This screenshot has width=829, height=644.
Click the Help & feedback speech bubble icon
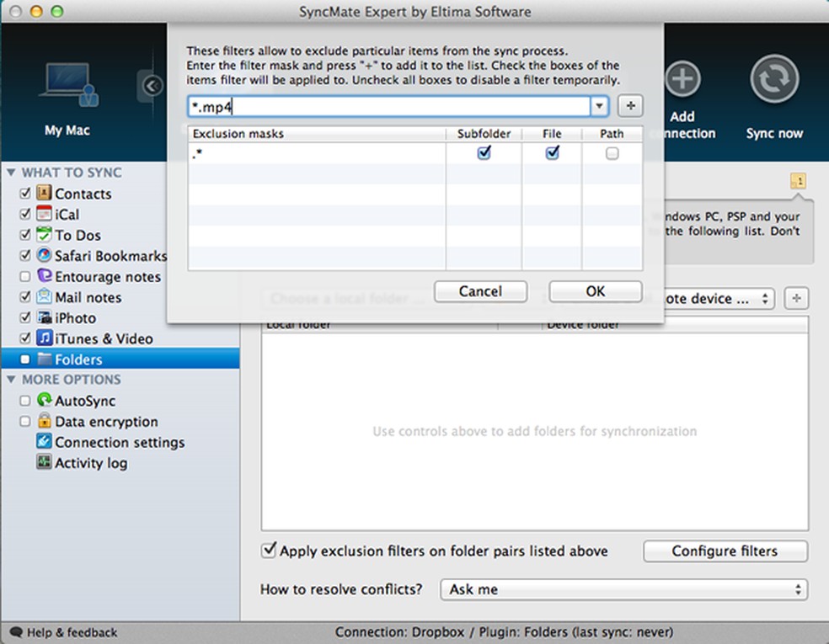(16, 632)
